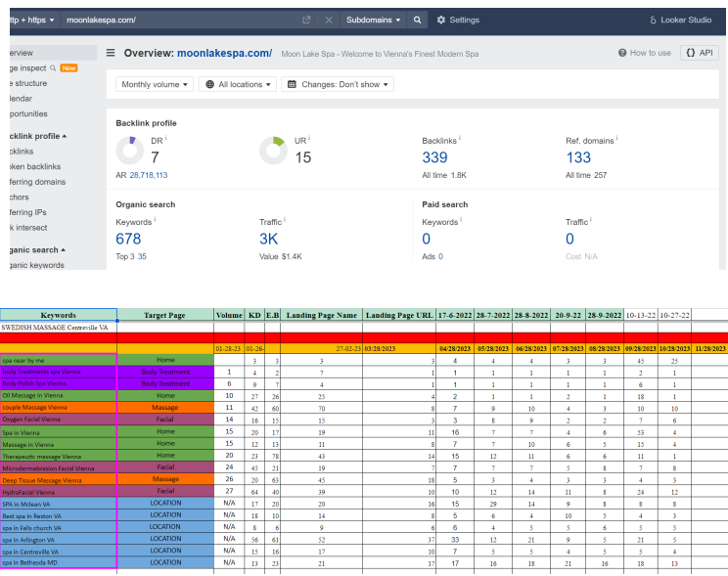
Task: Click the Ref. domains info icon
Action: 616,138
